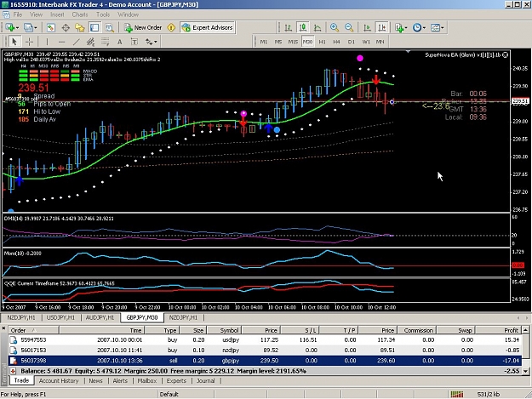Click the zoom out magnifier icon

349,27
